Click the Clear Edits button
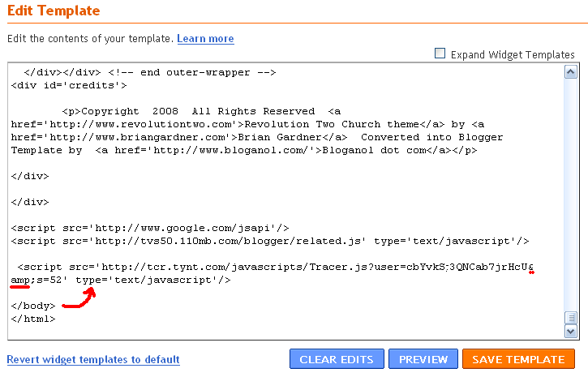Viewport: 588px width, 377px height. 337,359
